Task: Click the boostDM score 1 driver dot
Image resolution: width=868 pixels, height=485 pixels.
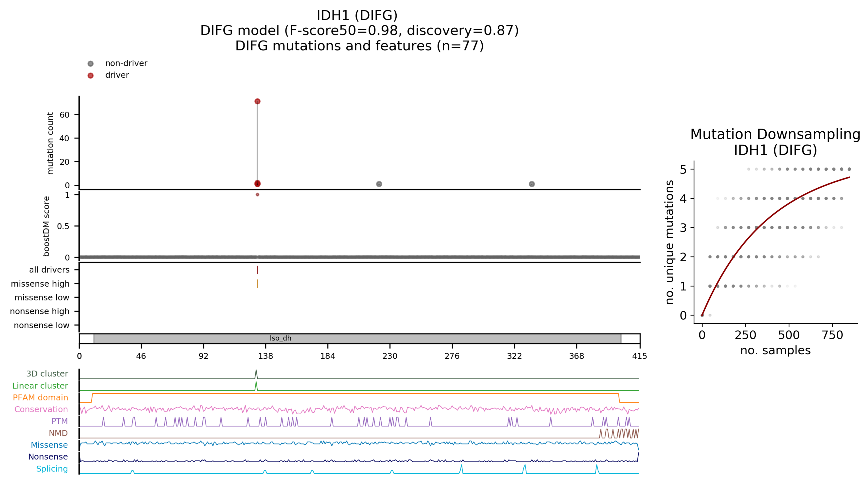Action: click(x=257, y=195)
